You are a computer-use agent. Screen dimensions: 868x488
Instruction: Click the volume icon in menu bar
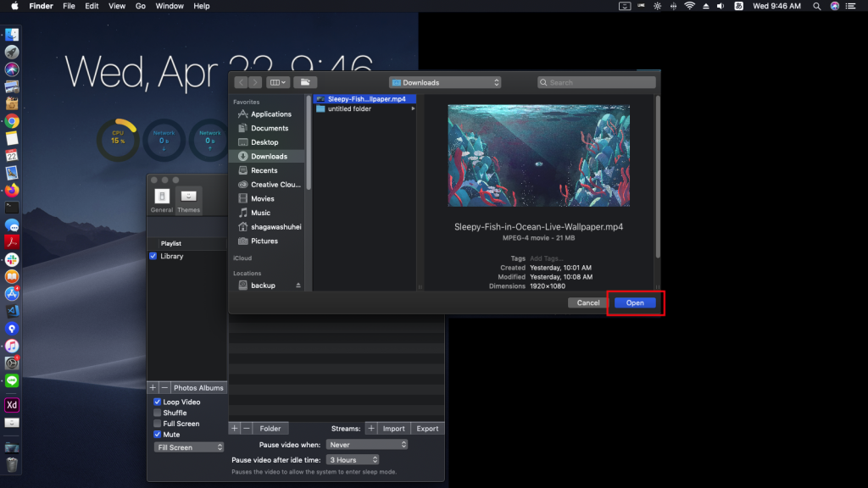click(721, 6)
